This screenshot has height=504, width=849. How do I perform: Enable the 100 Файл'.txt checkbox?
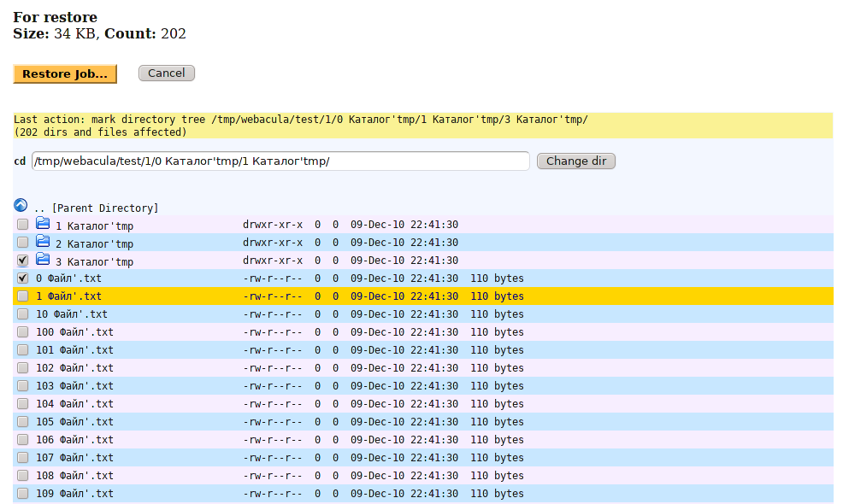point(22,331)
